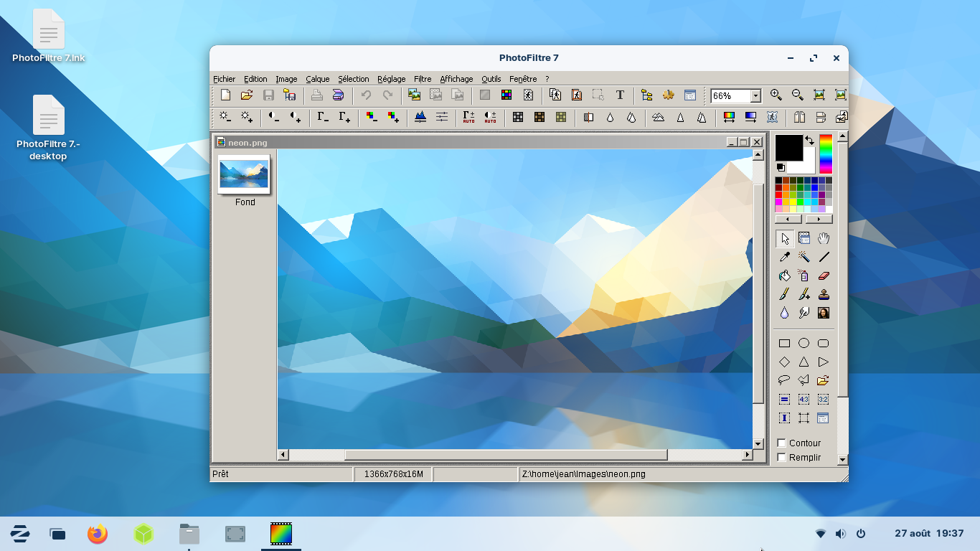Select the Lasso selection shape

[x=785, y=380]
